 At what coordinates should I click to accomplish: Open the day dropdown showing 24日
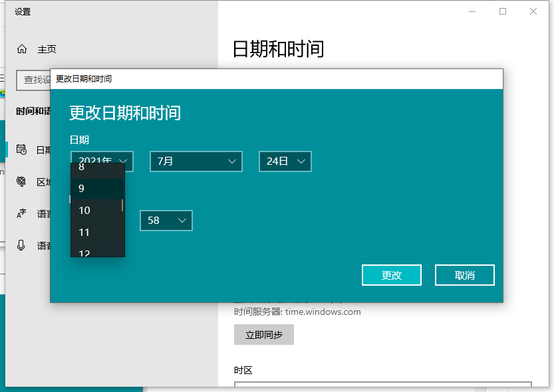coord(285,161)
